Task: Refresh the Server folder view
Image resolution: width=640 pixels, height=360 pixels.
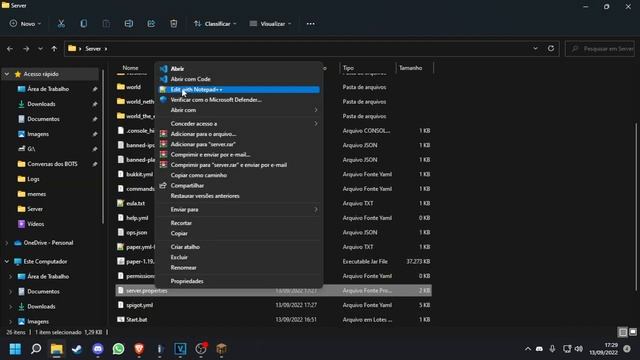Action: [551, 48]
